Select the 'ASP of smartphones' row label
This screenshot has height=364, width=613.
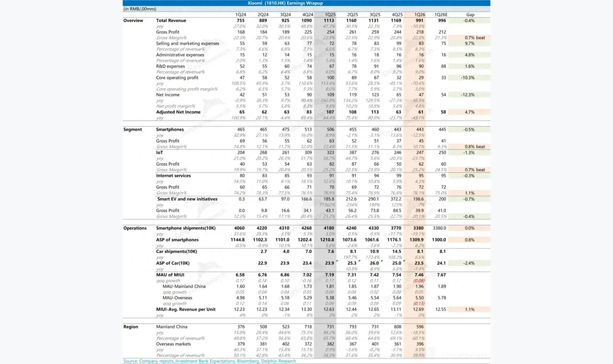pyautogui.click(x=177, y=239)
